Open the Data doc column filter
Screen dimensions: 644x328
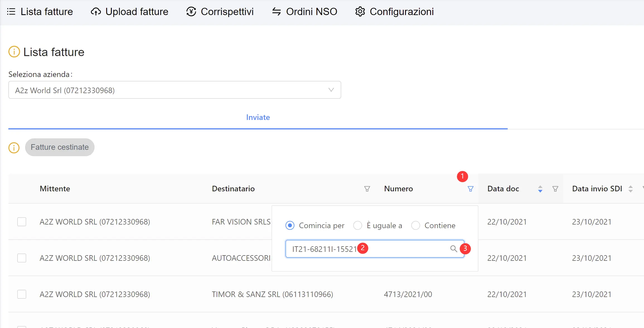click(x=555, y=189)
